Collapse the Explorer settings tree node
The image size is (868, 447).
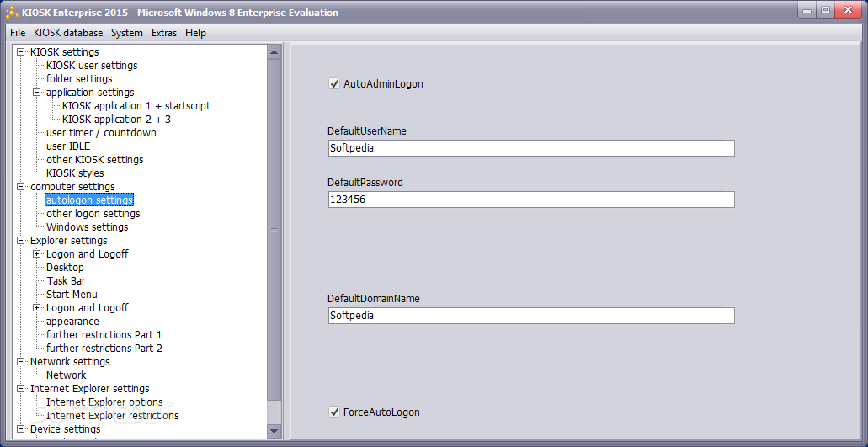(21, 241)
